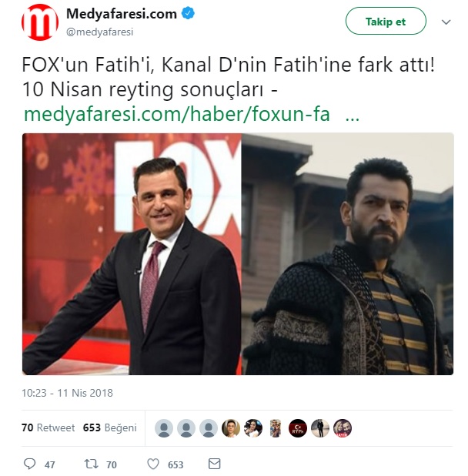
Task: Like the tweet with the heart icon
Action: click(152, 464)
